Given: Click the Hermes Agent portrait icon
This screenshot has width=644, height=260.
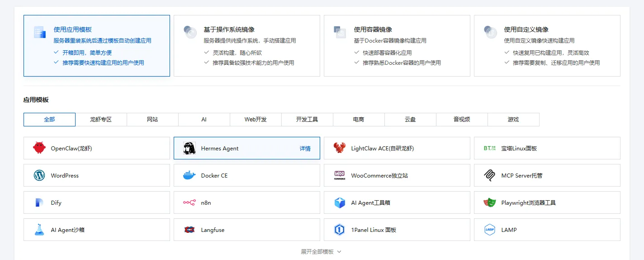Looking at the screenshot, I should tap(189, 148).
